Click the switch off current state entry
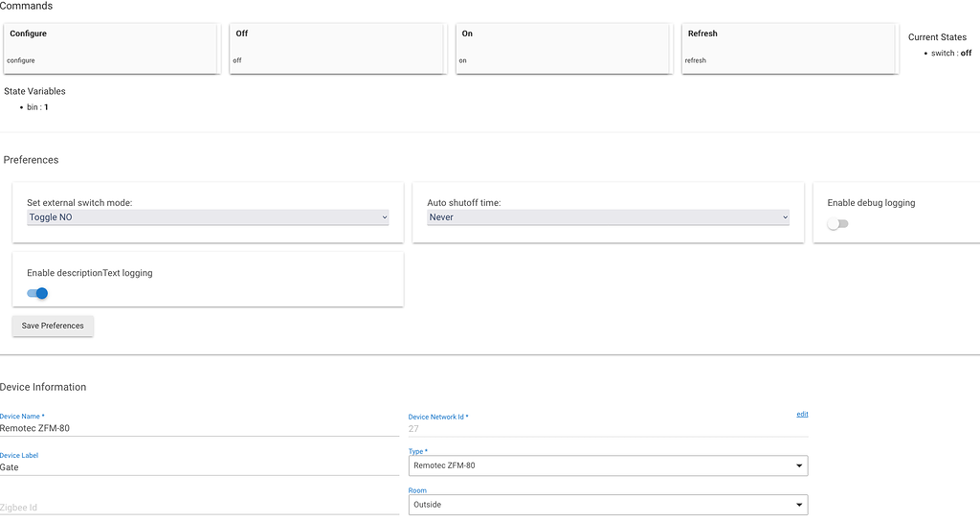 (x=950, y=53)
